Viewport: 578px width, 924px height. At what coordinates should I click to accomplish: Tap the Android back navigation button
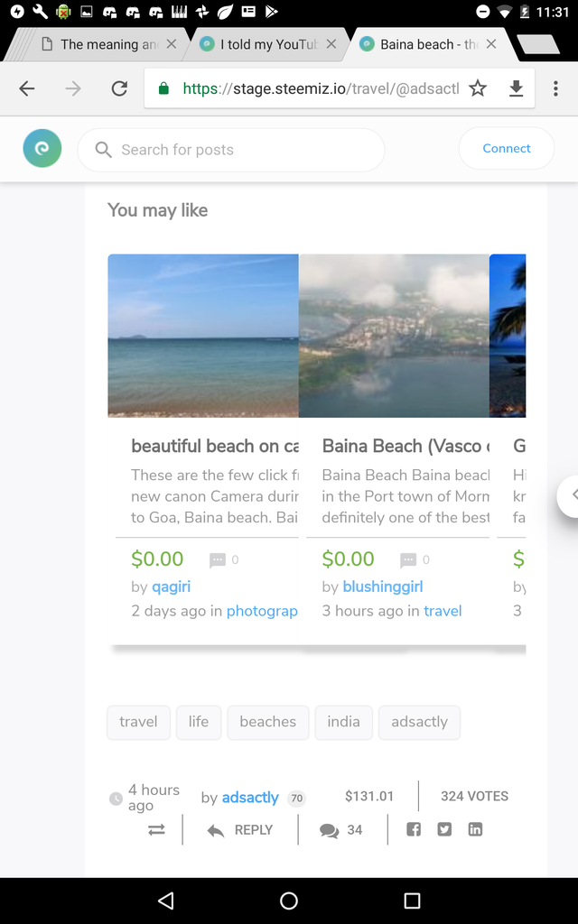tap(165, 901)
